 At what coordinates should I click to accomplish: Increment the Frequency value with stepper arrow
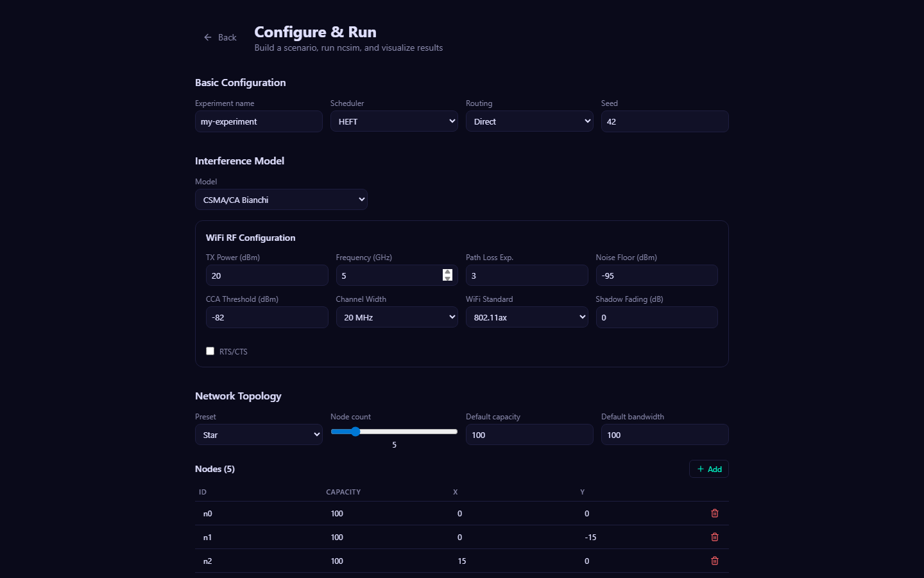[447, 272]
